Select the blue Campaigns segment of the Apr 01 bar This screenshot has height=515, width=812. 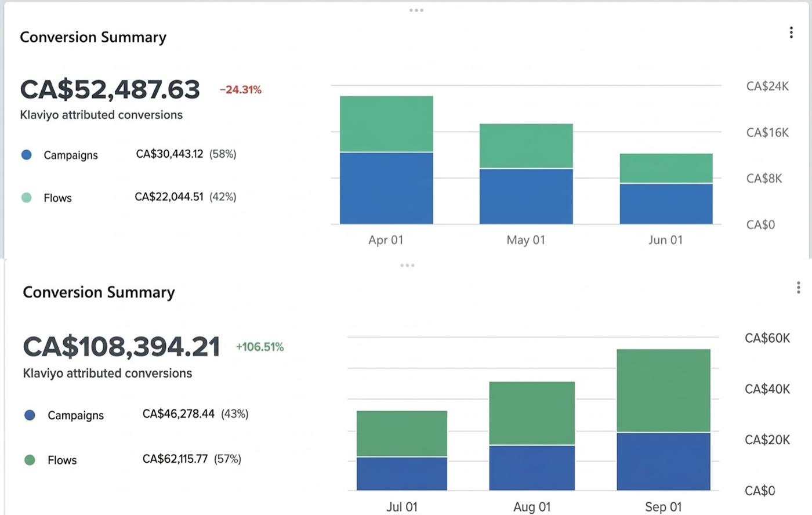(x=386, y=188)
